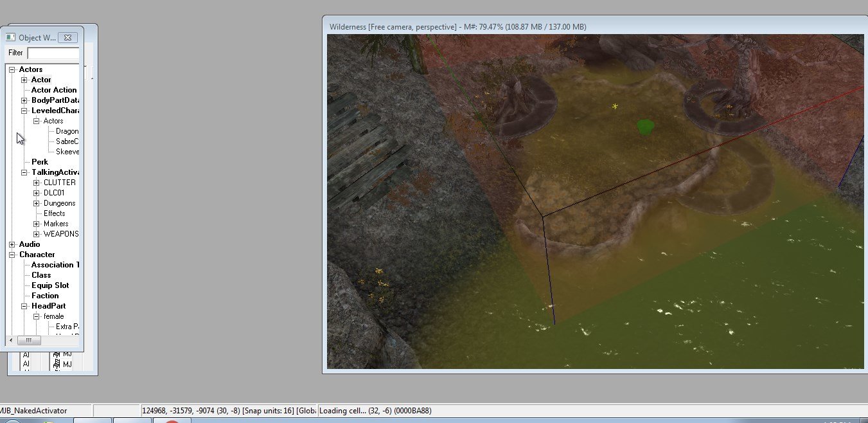868x423 pixels.
Task: Select the Faction entry
Action: click(45, 296)
